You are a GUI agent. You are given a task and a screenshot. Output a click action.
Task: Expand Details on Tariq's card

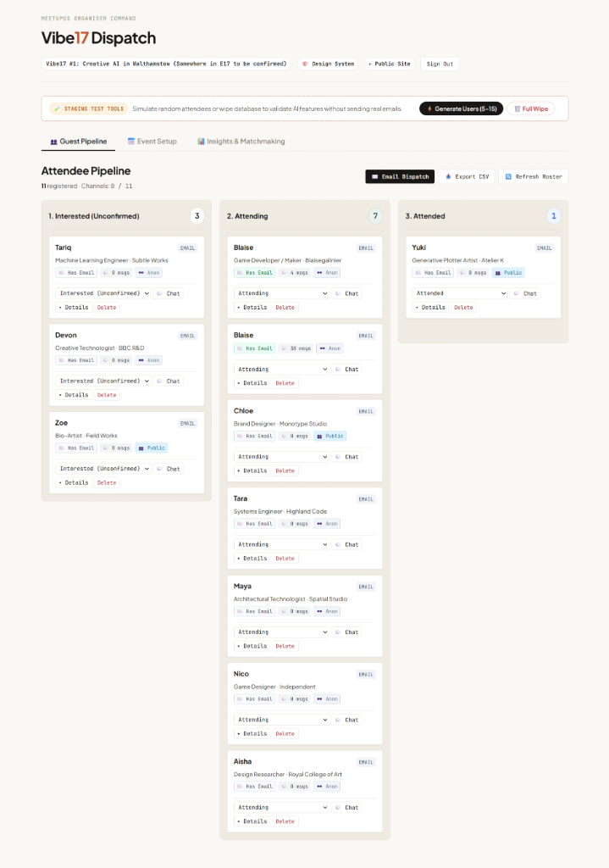pos(74,307)
